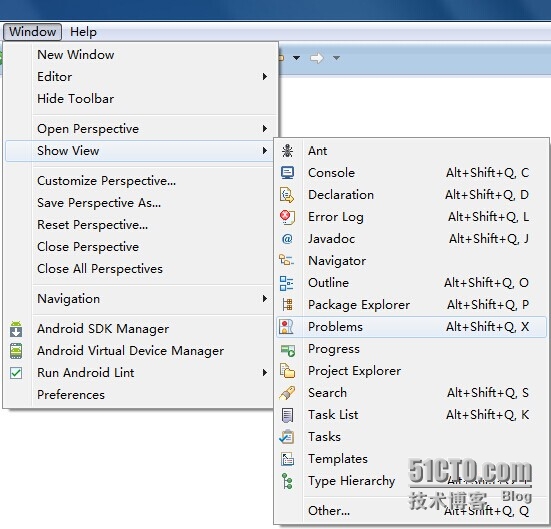Show the Javadoc view

[x=411, y=239]
